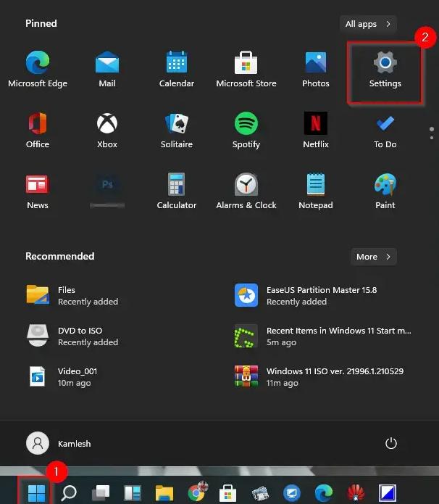Open the News app

[x=38, y=191]
